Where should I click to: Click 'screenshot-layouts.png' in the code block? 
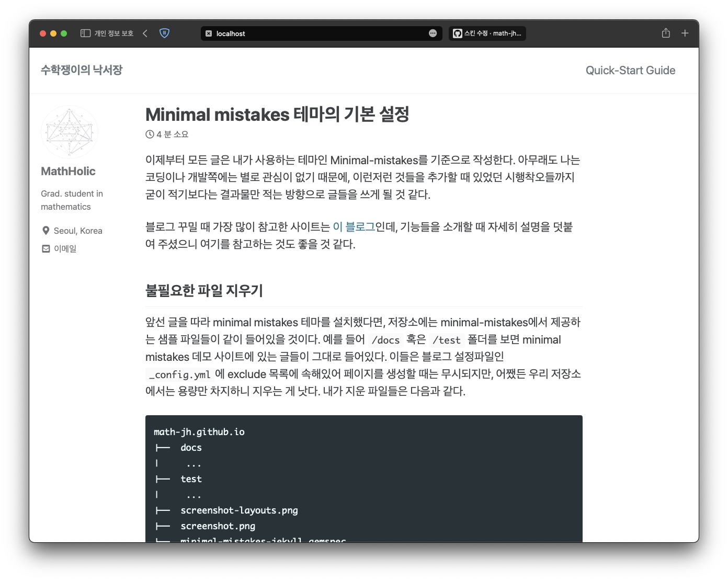point(239,510)
